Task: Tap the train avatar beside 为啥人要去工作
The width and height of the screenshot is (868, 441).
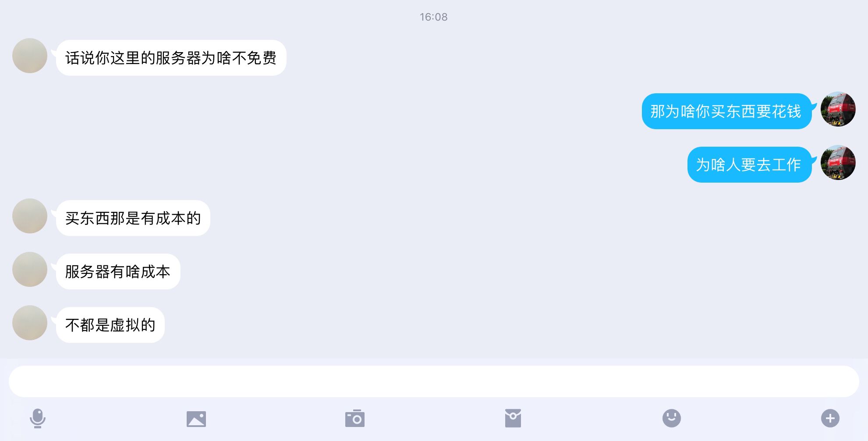Action: tap(838, 162)
